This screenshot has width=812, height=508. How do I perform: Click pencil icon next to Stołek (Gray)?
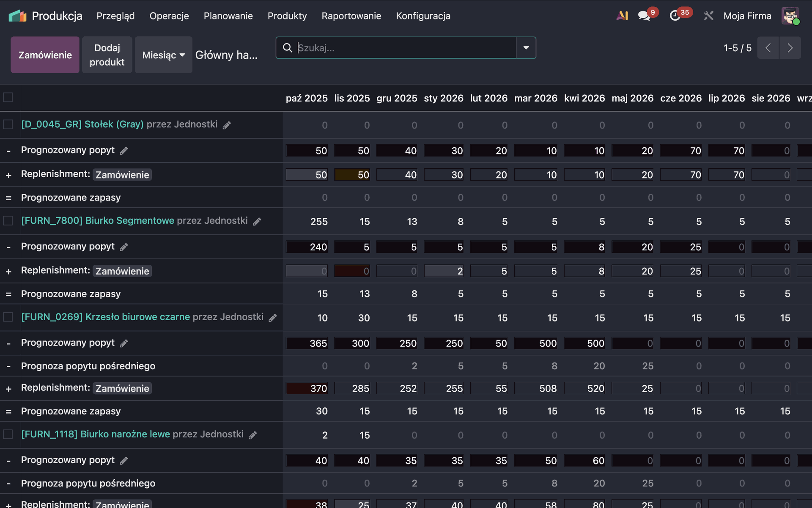[x=227, y=125]
